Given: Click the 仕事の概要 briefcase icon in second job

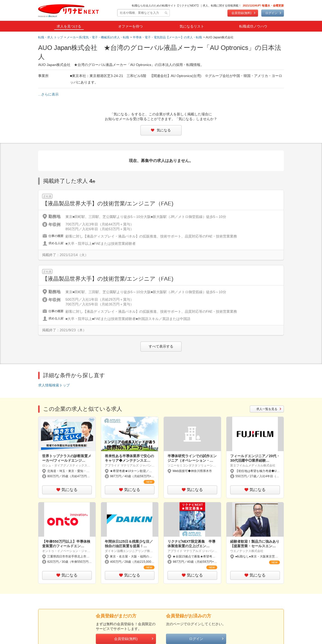Looking at the screenshot, I should [45, 311].
